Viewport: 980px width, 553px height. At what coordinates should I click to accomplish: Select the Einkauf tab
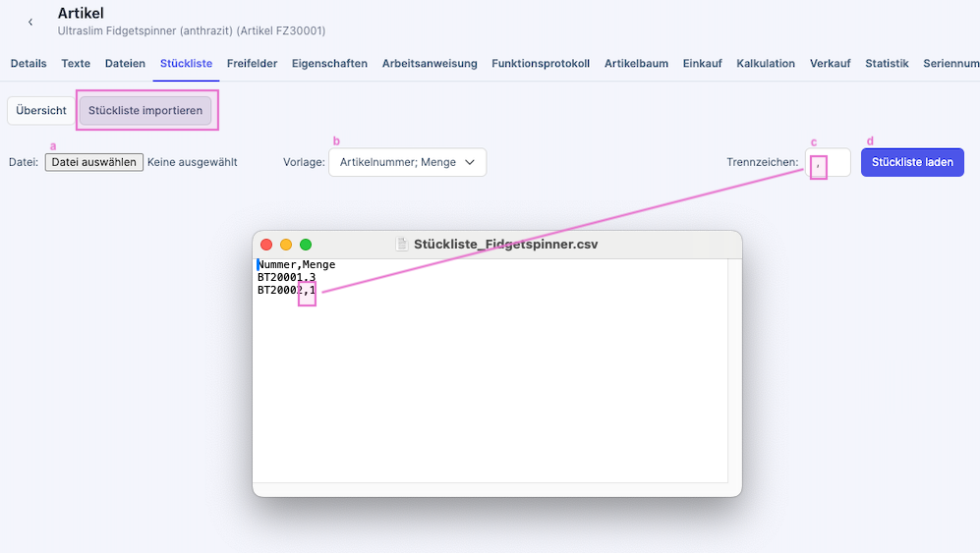[702, 64]
